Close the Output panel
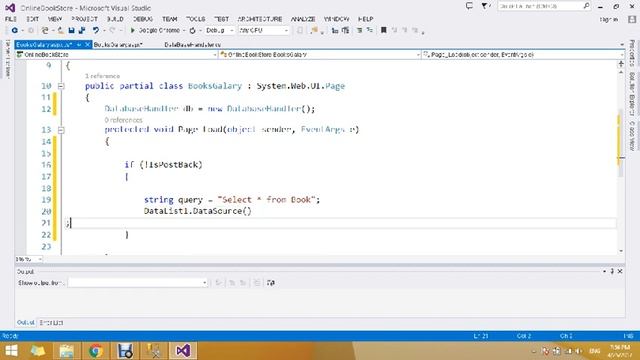640x360 pixels. (620, 271)
